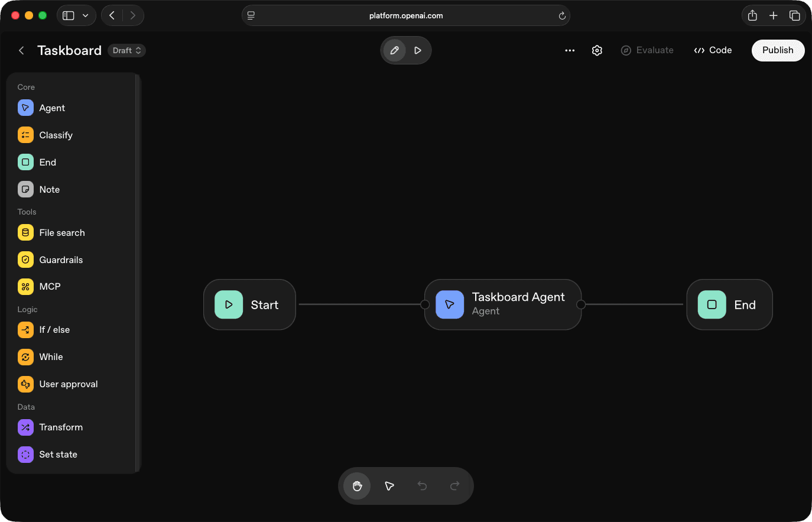Switch to the pointer selection tool
This screenshot has width=812, height=522.
tap(389, 485)
